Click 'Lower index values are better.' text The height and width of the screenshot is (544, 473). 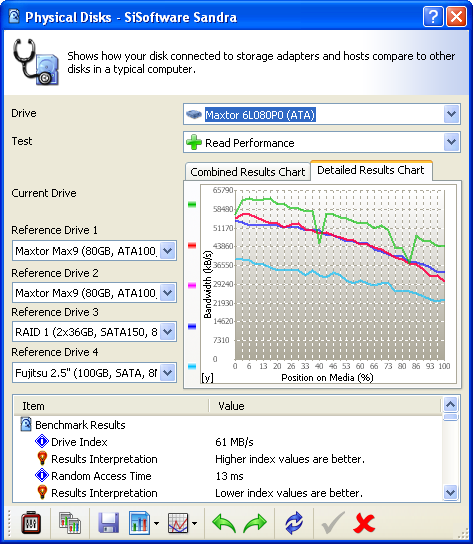pyautogui.click(x=289, y=493)
